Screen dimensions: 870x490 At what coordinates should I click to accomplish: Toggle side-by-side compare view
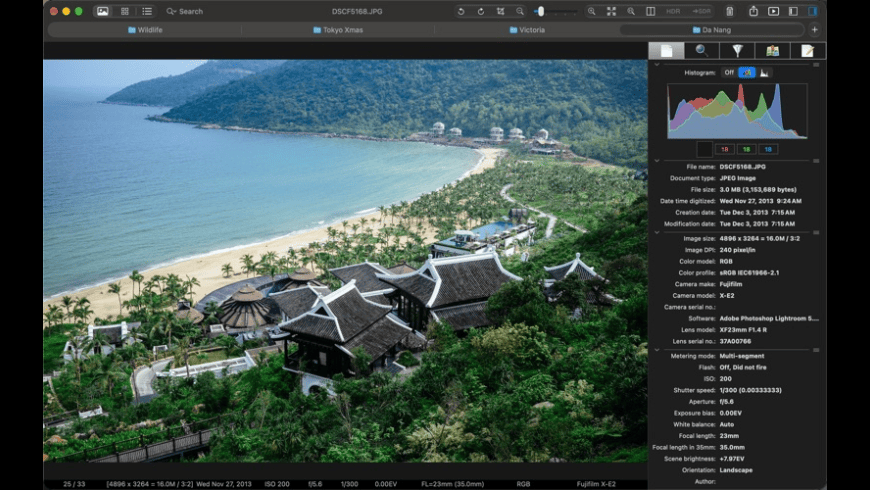(650, 11)
